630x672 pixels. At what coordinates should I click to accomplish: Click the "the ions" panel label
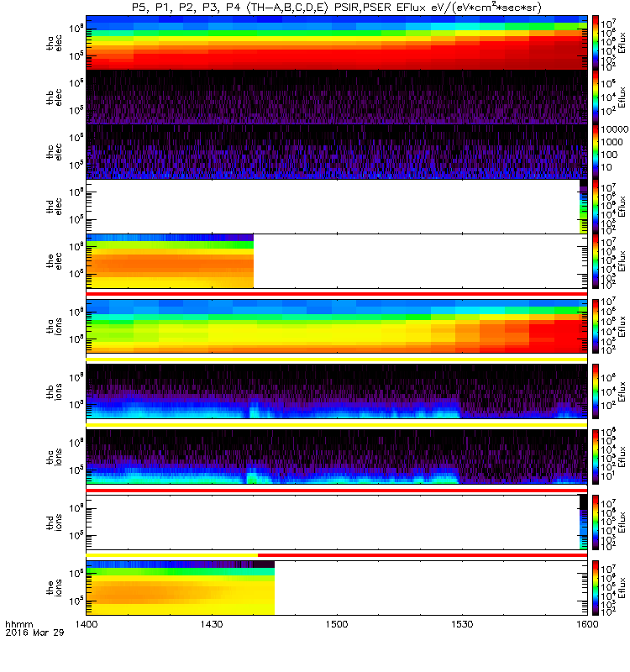[54, 587]
